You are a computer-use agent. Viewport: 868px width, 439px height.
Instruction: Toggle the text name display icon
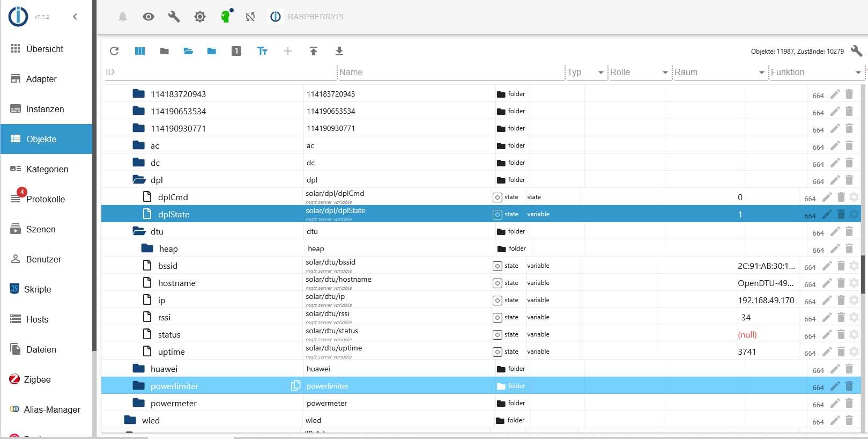click(x=262, y=51)
